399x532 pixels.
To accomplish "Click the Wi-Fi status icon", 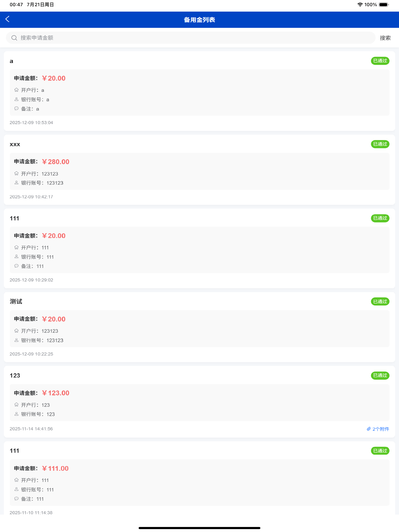I will coord(360,5).
